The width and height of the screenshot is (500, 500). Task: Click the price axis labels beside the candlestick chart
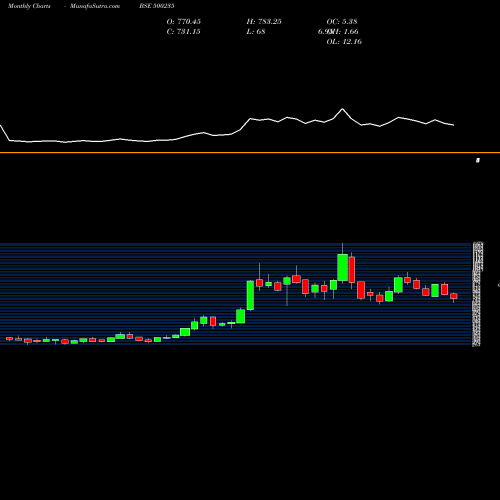click(x=478, y=294)
